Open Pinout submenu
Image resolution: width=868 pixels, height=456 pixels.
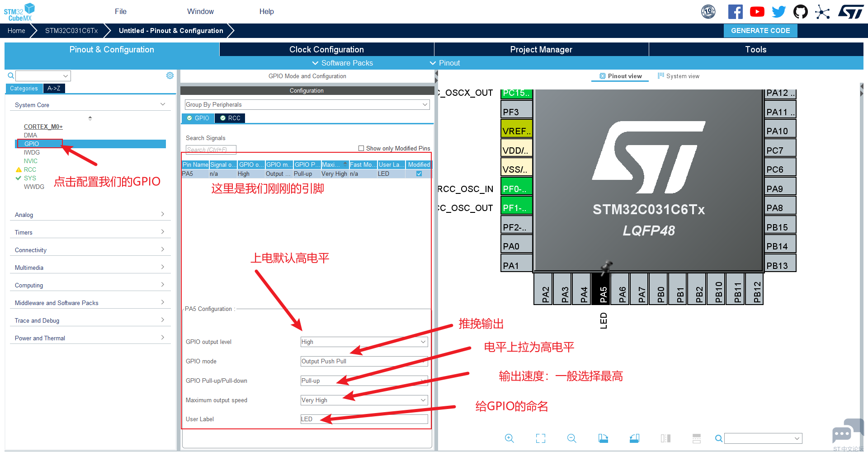(445, 63)
